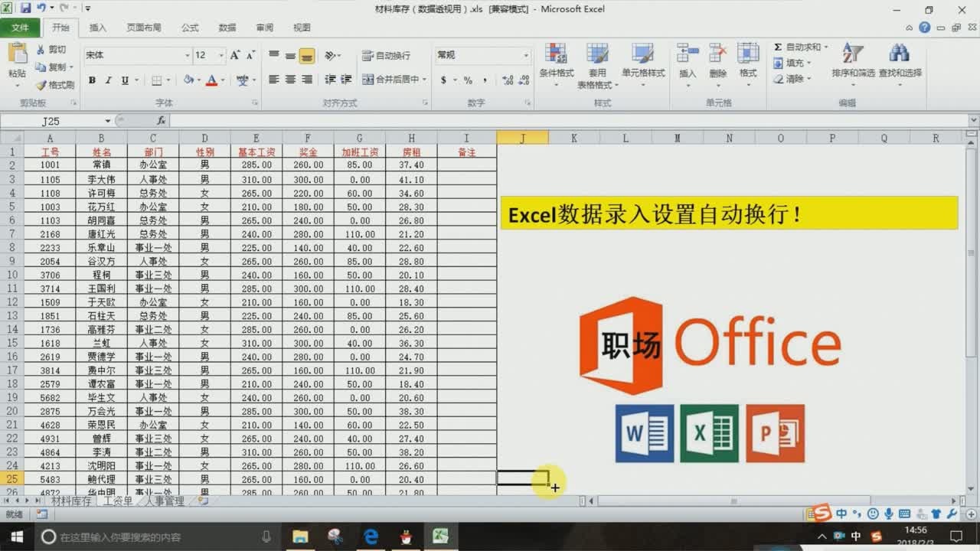Open Clear (清除) dropdown
This screenshot has height=551, width=980.
pos(792,79)
